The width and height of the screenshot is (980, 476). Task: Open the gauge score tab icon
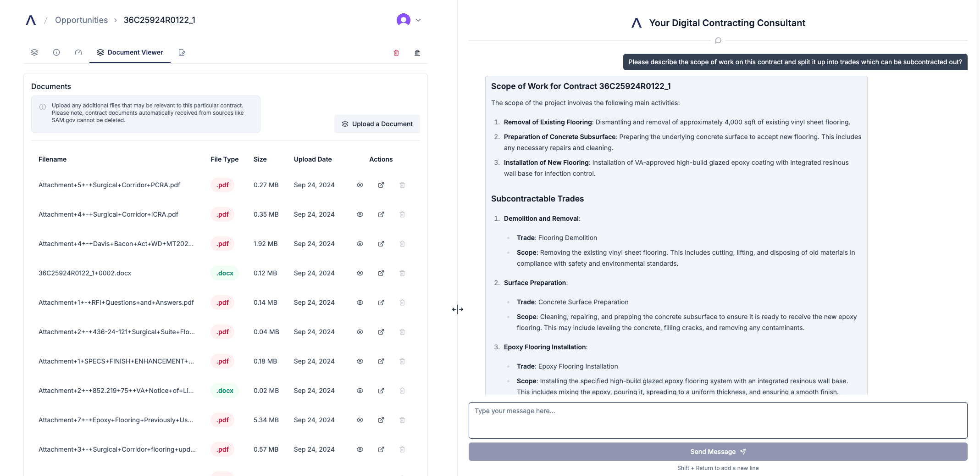point(78,52)
